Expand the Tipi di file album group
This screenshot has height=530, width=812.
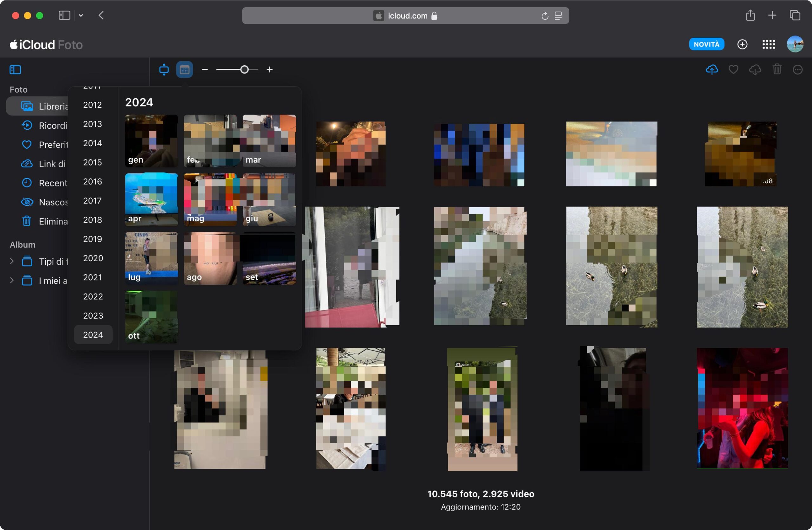pyautogui.click(x=12, y=261)
